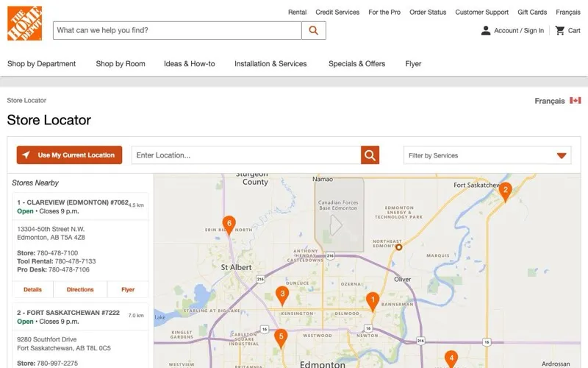
Task: View Flyer for Clareview store
Action: tap(128, 289)
